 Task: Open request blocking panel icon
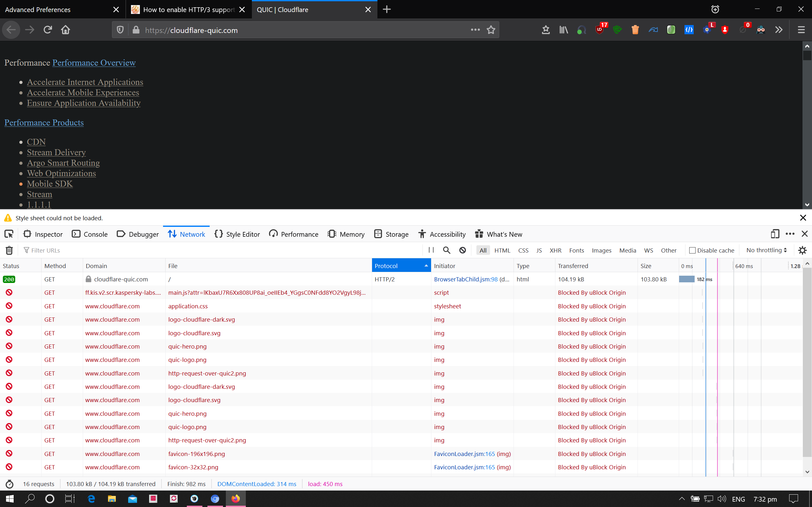[462, 250]
